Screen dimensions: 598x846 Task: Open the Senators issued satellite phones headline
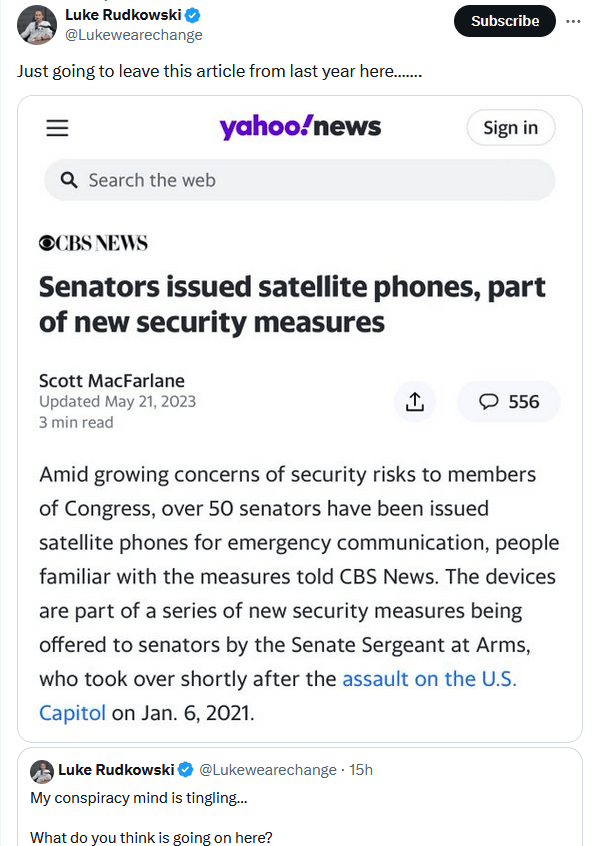[292, 305]
